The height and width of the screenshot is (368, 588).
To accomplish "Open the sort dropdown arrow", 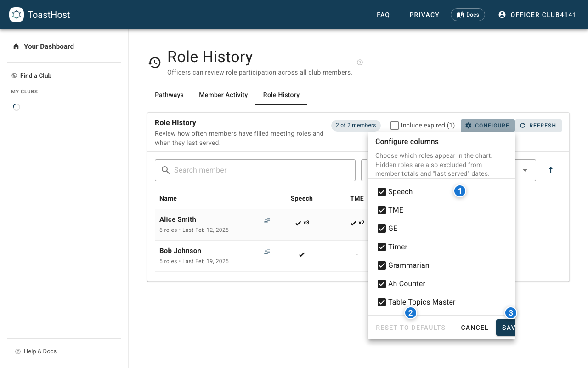I will pos(525,170).
